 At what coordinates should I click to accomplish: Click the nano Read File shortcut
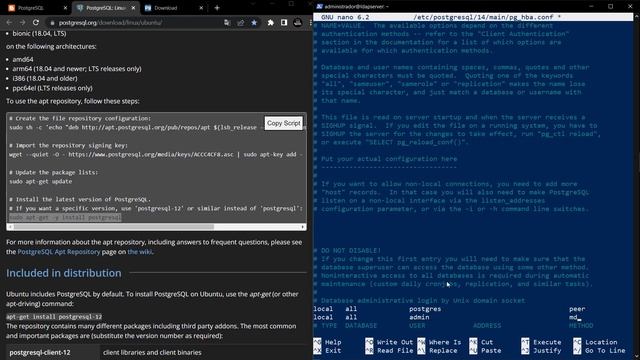coord(389,351)
